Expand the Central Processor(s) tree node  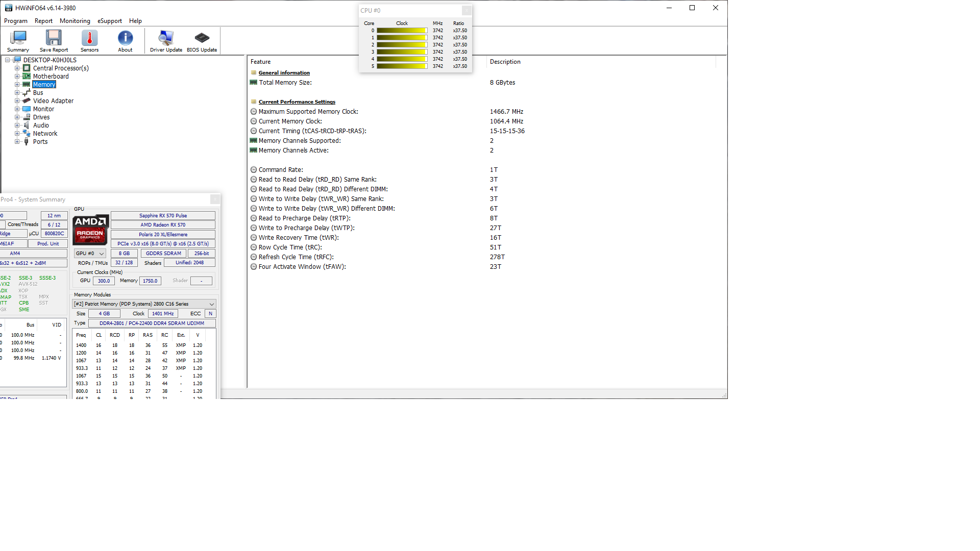[x=17, y=68]
